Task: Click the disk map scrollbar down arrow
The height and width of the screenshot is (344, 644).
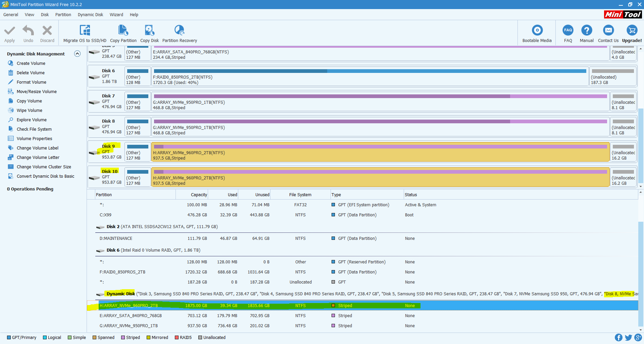Action: (641, 186)
